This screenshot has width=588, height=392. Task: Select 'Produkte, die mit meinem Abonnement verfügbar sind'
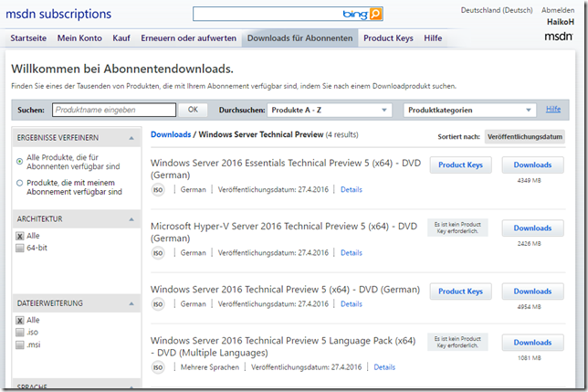[20, 183]
